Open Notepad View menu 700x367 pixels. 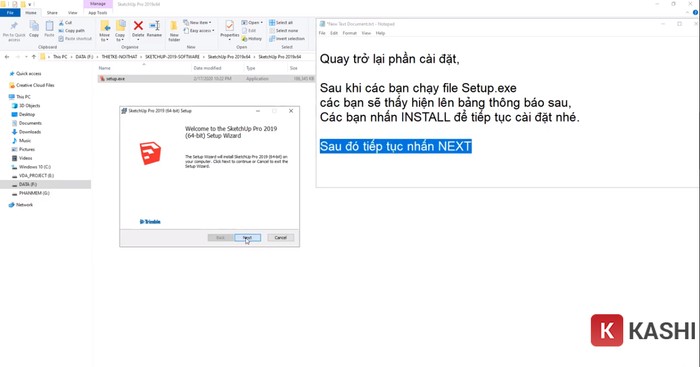click(x=366, y=33)
